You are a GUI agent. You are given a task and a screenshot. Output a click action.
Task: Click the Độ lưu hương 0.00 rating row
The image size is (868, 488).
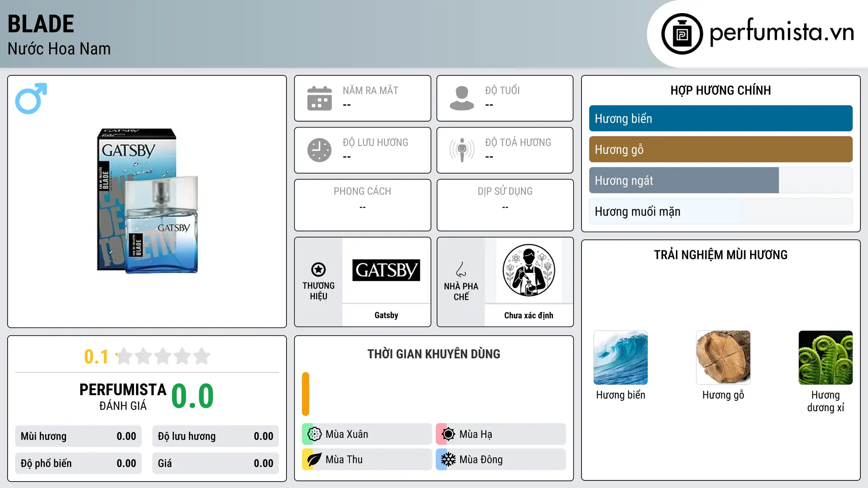coord(215,436)
